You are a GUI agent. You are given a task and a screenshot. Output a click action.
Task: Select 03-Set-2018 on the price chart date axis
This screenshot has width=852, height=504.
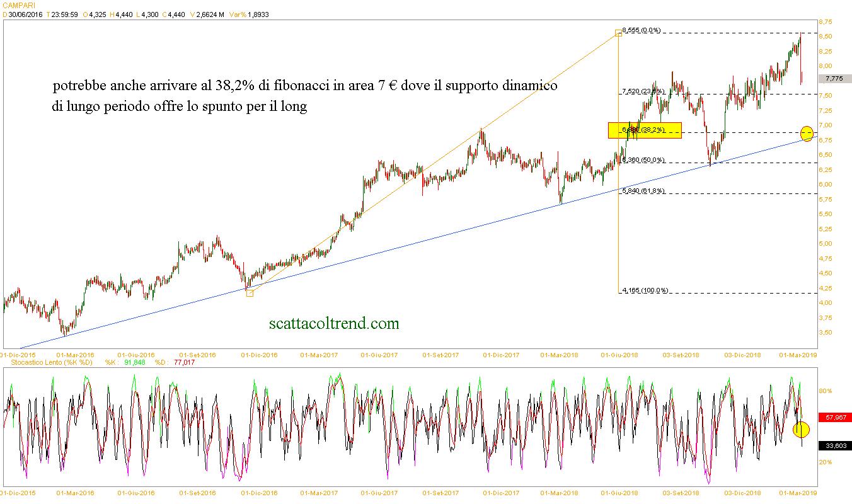[x=682, y=355]
